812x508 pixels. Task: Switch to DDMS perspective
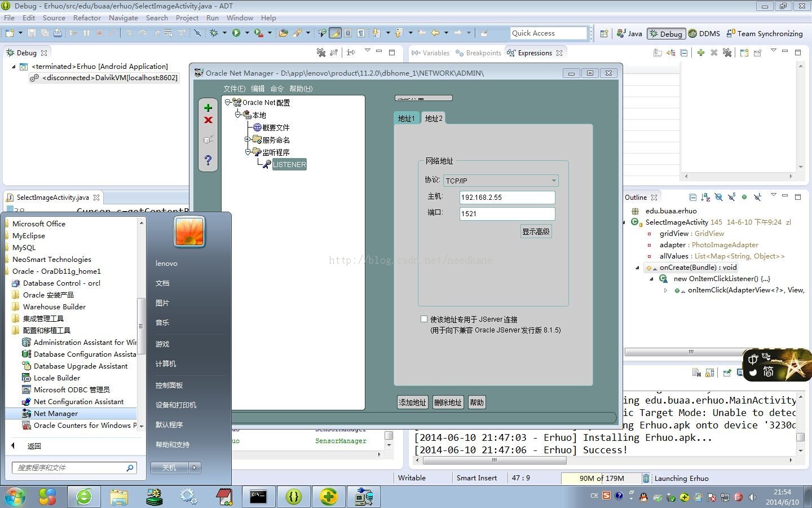[704, 33]
